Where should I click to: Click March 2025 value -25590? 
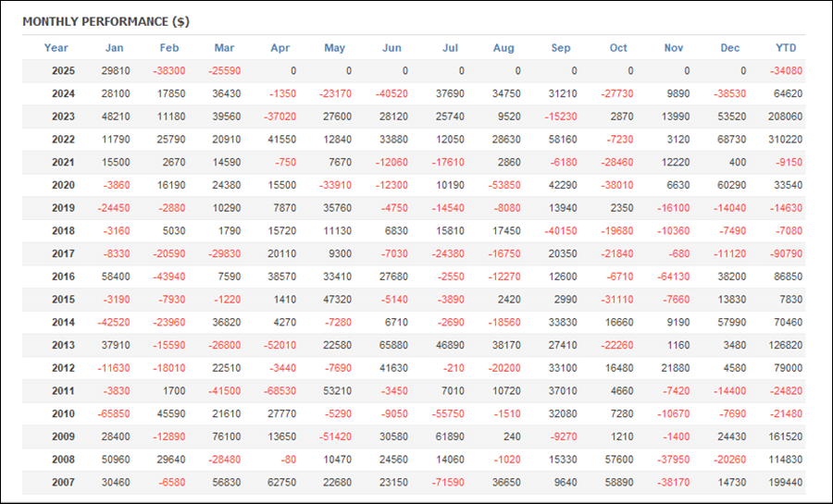tap(224, 70)
